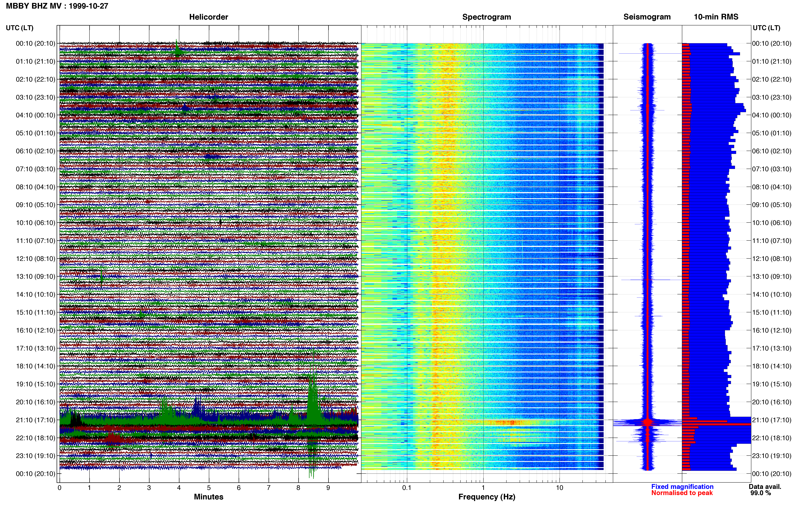The image size is (812, 508).
Task: Click left time label '07:10 (03:10)'
Action: click(36, 169)
